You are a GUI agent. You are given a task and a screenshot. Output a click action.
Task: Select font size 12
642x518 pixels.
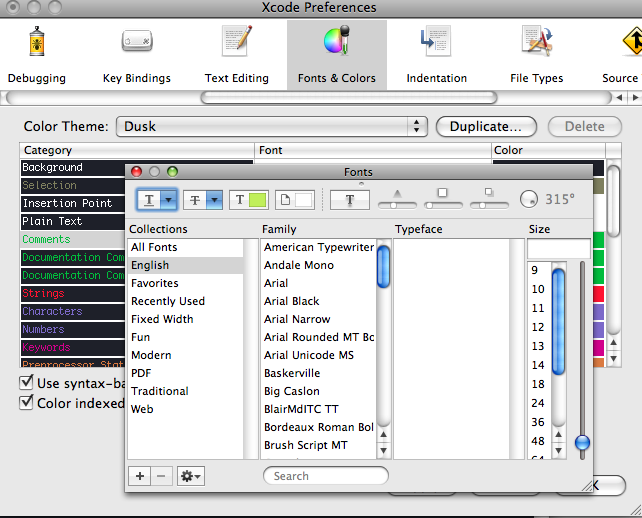(x=539, y=327)
